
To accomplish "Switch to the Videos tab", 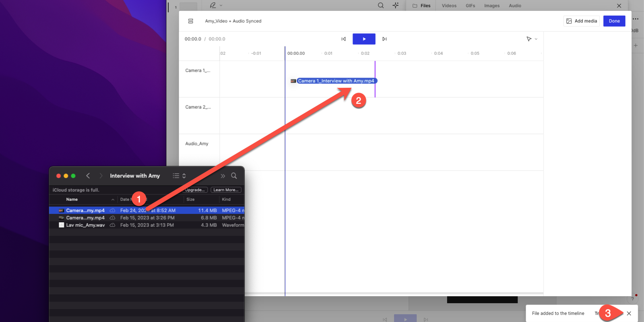I will pos(449,6).
